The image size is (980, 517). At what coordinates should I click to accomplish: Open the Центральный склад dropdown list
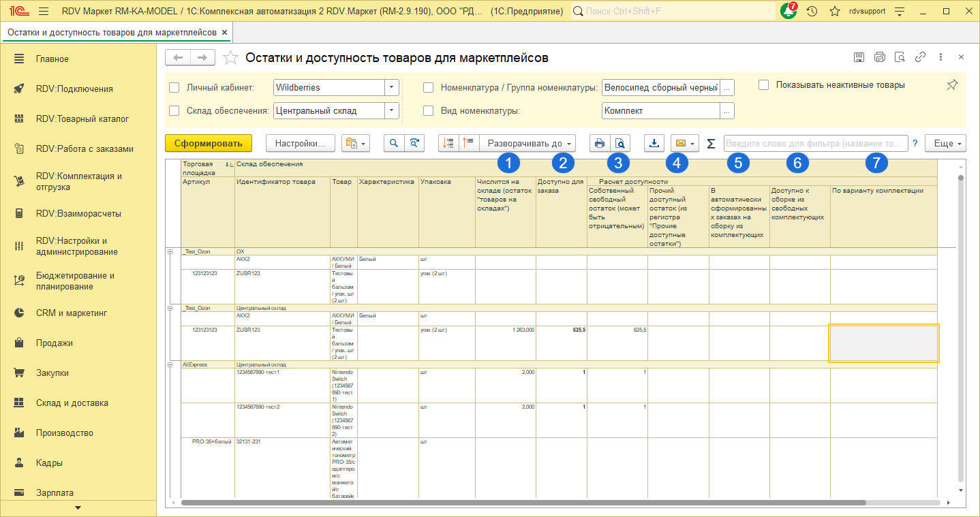391,111
